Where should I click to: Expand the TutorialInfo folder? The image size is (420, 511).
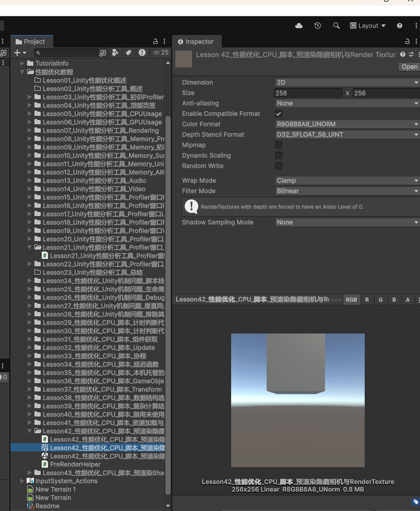click(x=22, y=64)
